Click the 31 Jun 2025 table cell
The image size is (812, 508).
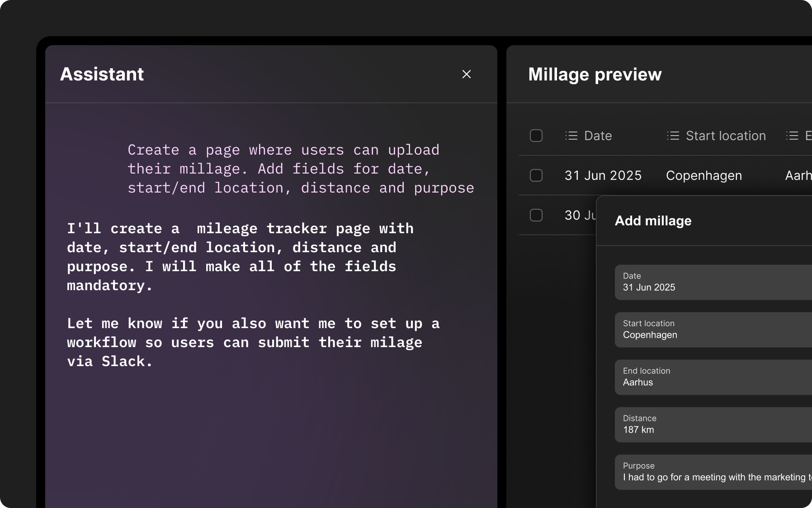coord(603,175)
